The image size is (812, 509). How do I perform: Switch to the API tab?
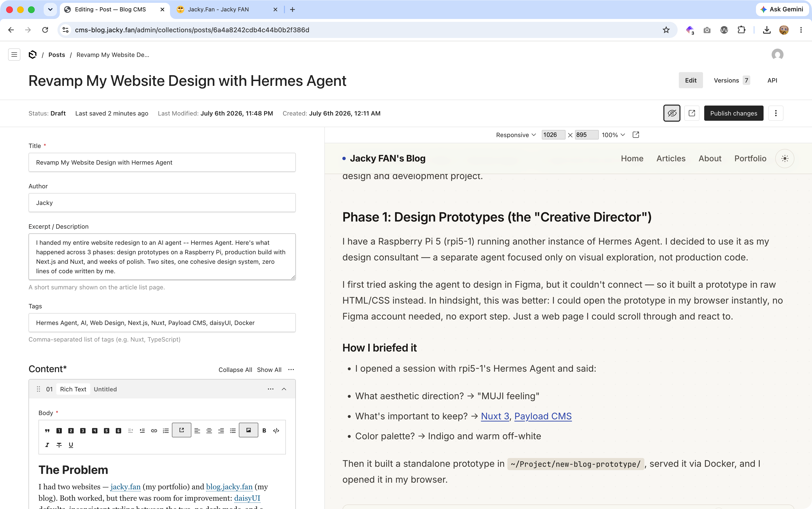tap(772, 80)
